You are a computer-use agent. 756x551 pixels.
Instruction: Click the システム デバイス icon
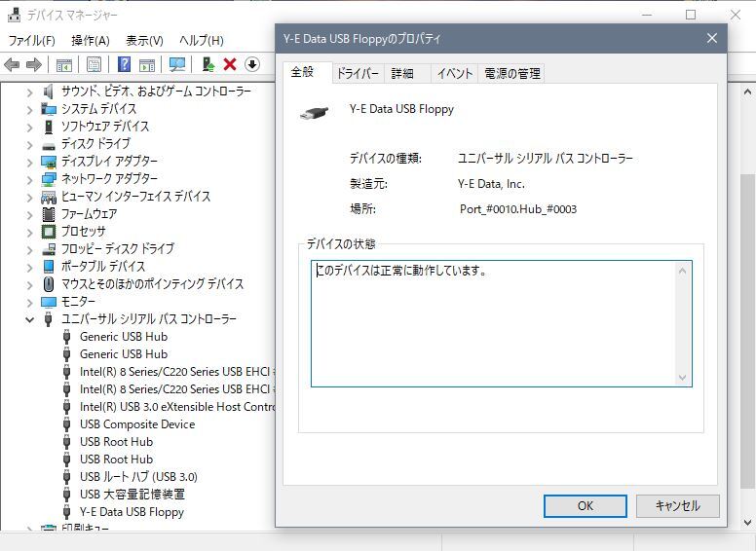point(48,109)
